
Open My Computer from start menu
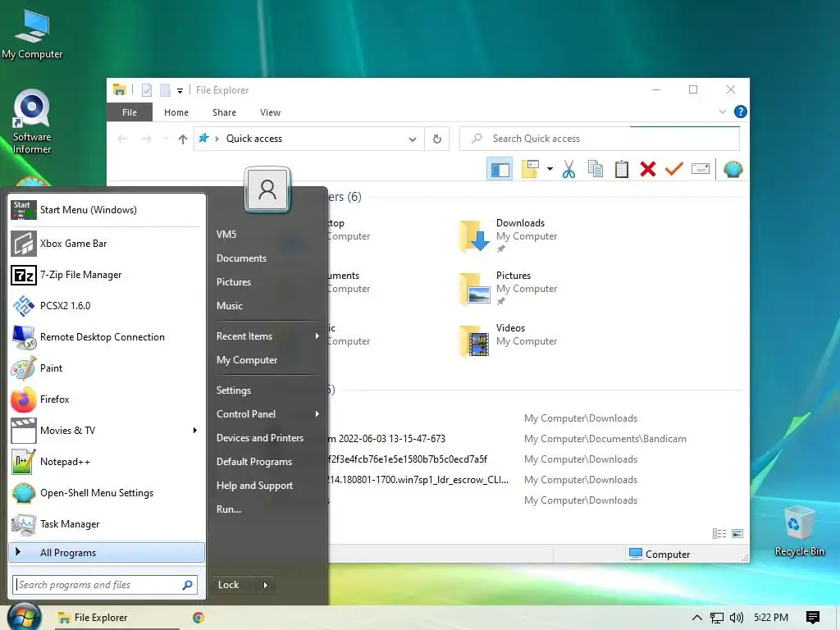(x=268, y=360)
